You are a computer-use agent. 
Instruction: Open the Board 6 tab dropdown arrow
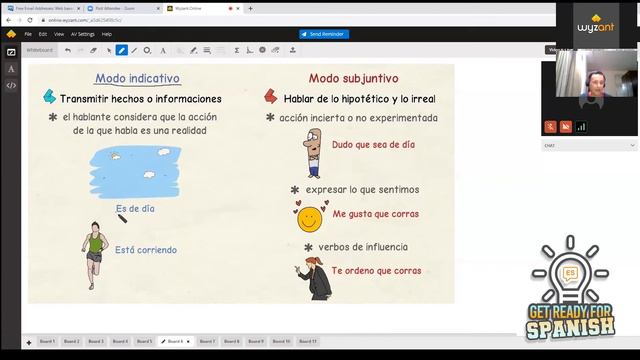click(188, 342)
